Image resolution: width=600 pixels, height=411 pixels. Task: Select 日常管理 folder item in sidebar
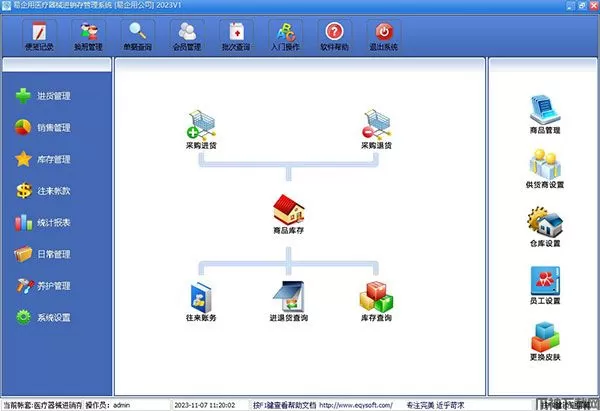coord(43,254)
